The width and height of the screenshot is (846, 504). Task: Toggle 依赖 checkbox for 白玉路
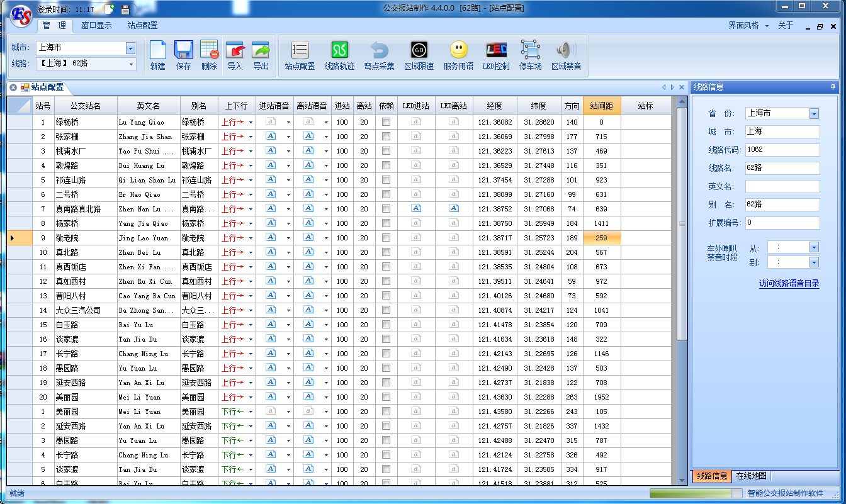click(x=386, y=325)
